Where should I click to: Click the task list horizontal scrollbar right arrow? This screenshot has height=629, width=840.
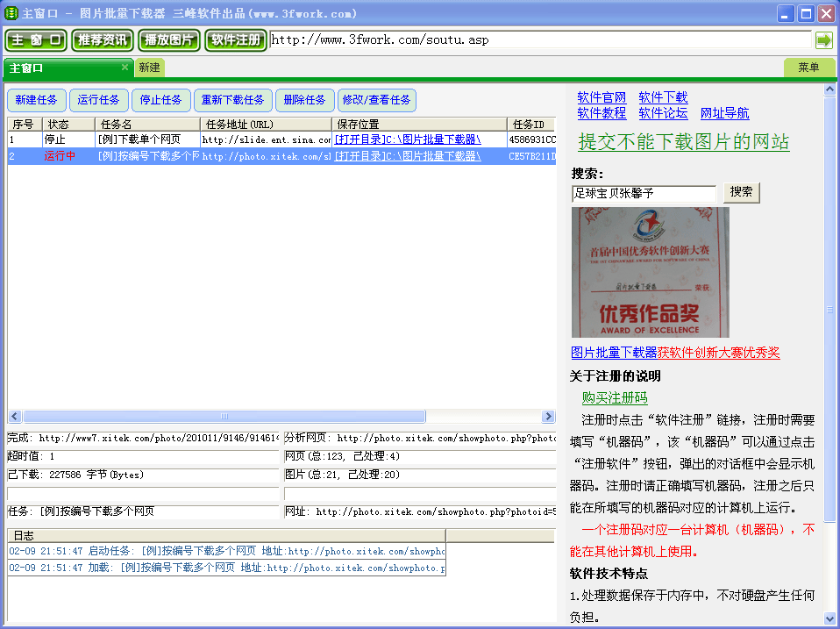pyautogui.click(x=549, y=417)
